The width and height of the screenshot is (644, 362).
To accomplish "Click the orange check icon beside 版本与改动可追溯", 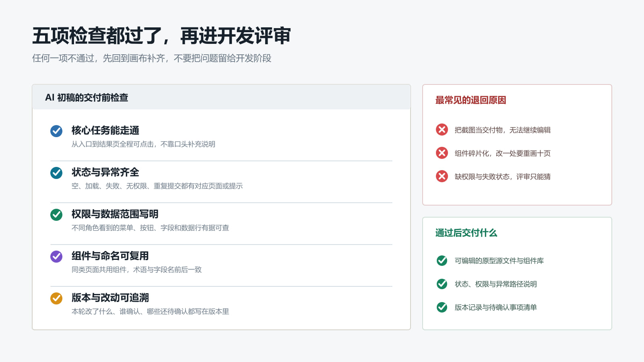I will (x=56, y=298).
